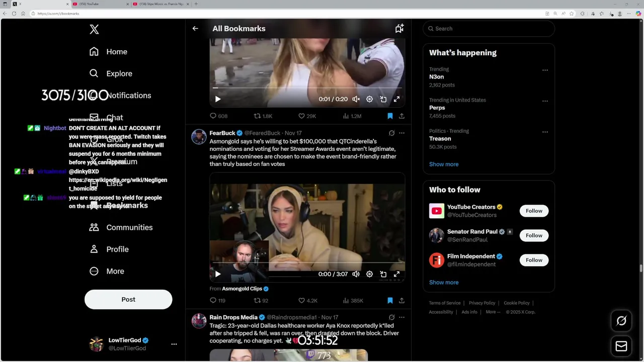Open the Grok floating button
The width and height of the screenshot is (644, 362).
coord(621,321)
